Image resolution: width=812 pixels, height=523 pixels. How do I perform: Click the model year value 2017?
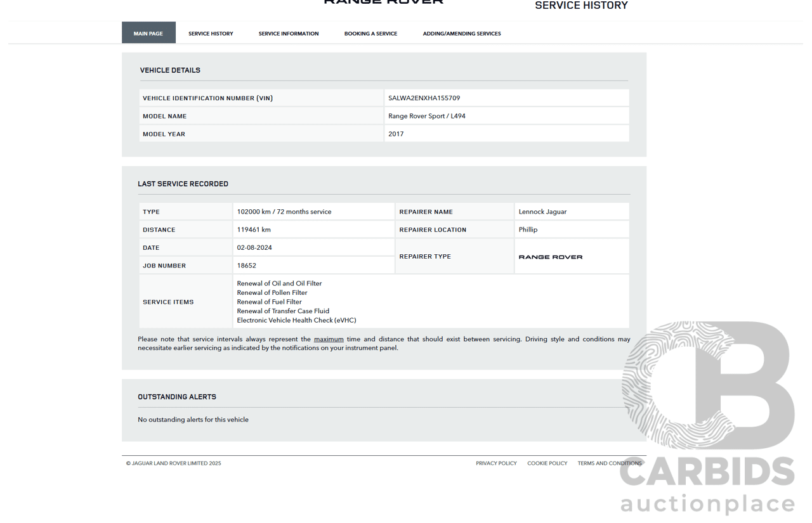click(396, 134)
